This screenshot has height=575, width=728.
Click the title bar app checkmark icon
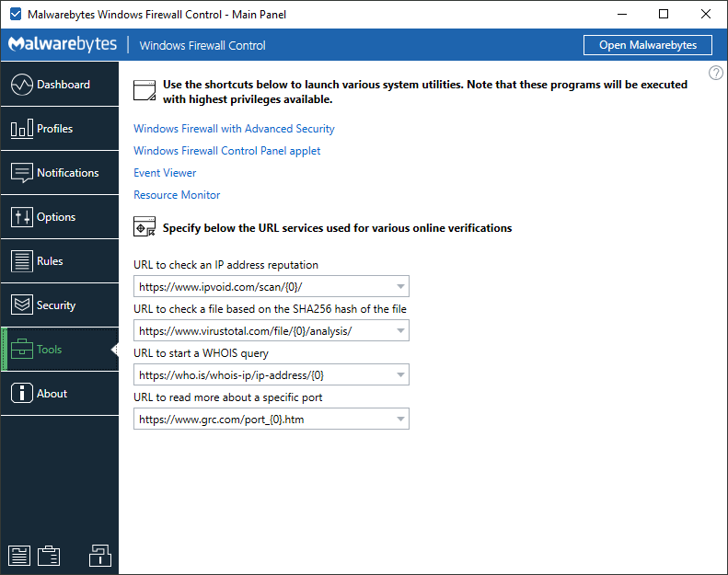(x=16, y=15)
